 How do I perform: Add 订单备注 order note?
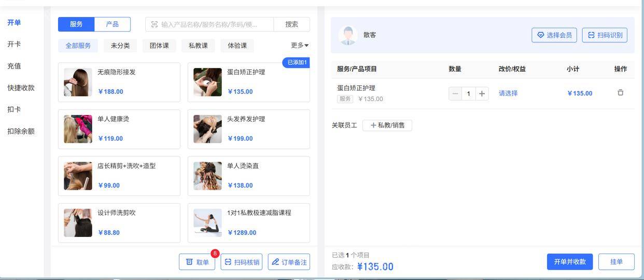pyautogui.click(x=289, y=262)
